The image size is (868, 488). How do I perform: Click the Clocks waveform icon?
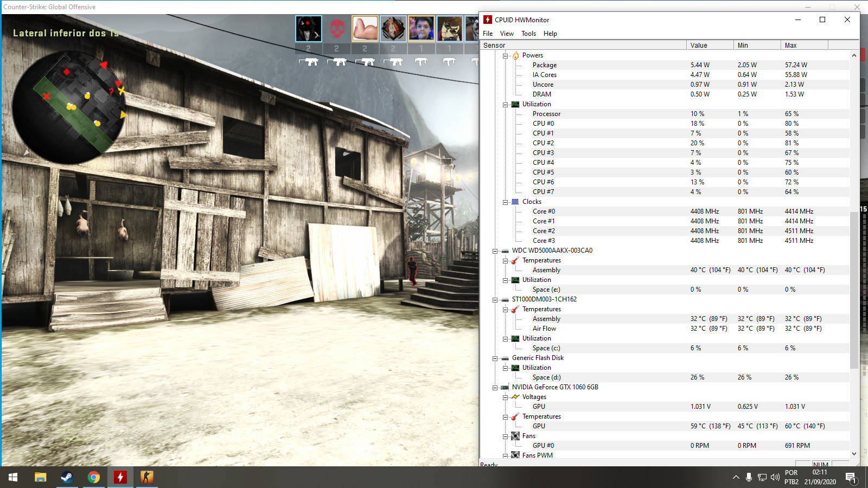pyautogui.click(x=515, y=202)
